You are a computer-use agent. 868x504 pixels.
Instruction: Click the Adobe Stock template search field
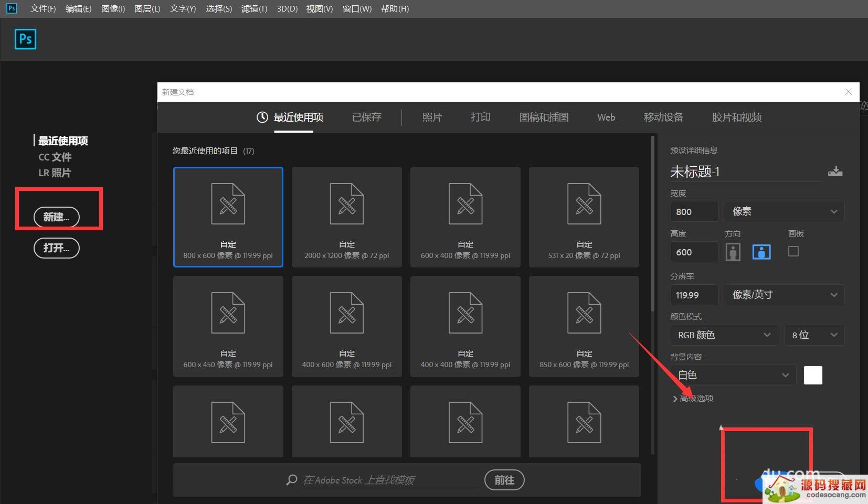tap(390, 480)
